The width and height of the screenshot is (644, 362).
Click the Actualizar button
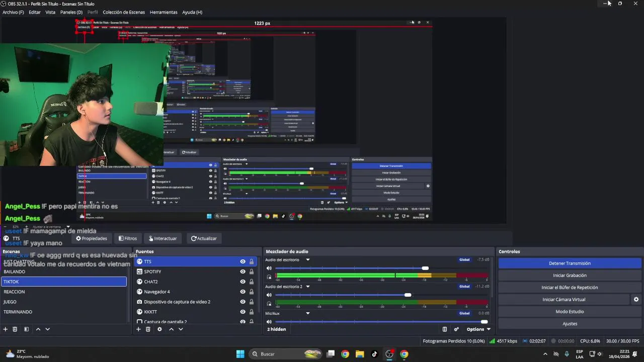click(204, 238)
